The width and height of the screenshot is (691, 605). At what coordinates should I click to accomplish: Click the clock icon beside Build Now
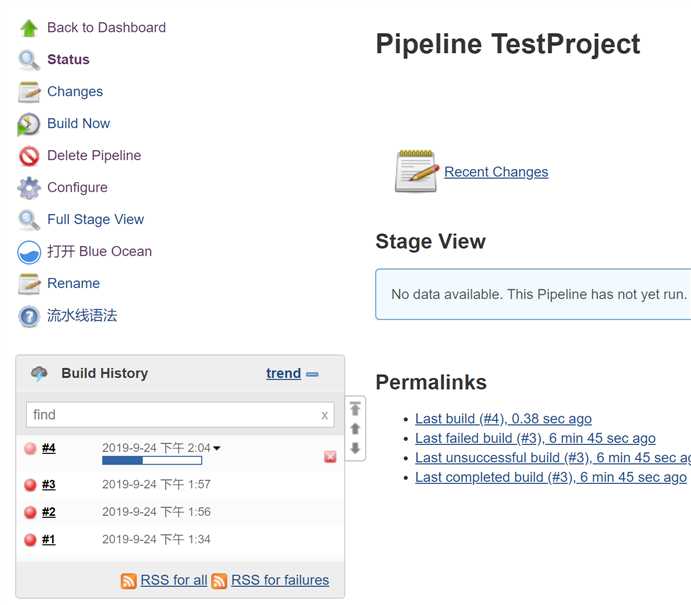pos(29,124)
